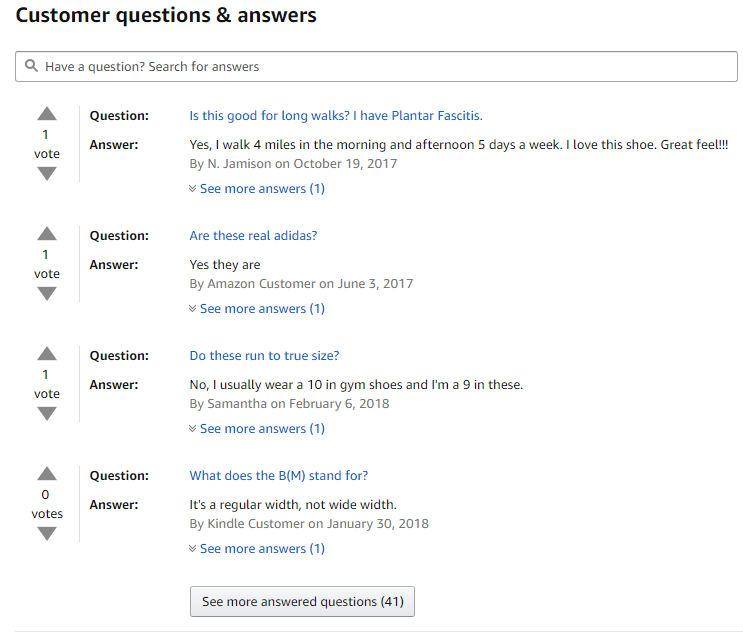
Task: Open the 'Are these real adidas?' question link
Action: click(x=253, y=236)
